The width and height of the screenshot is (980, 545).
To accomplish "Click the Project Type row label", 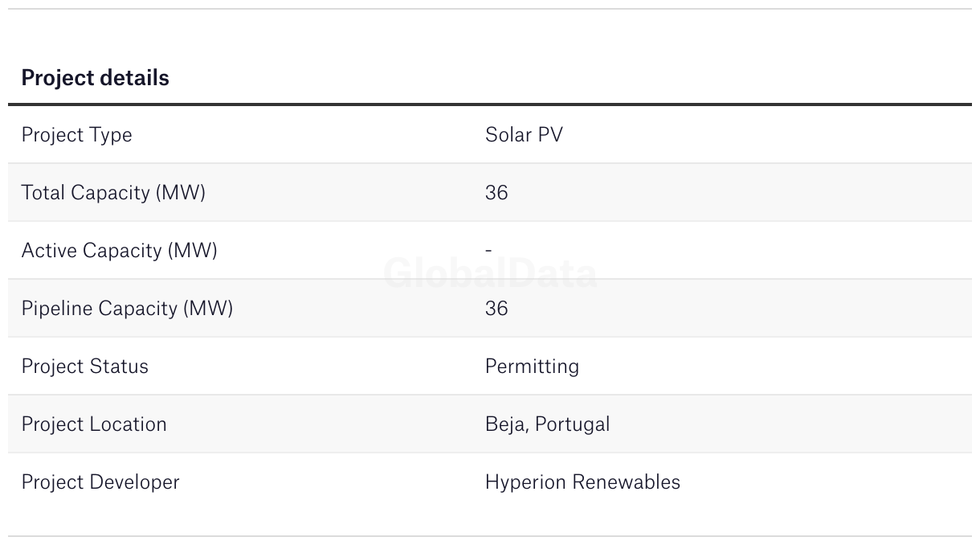I will 76,135.
